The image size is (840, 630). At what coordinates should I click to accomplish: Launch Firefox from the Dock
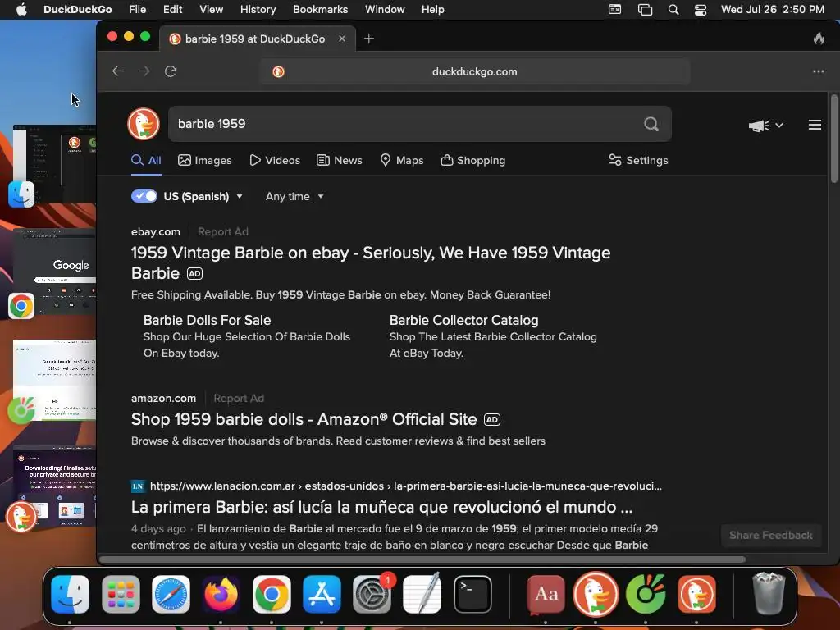click(x=221, y=594)
